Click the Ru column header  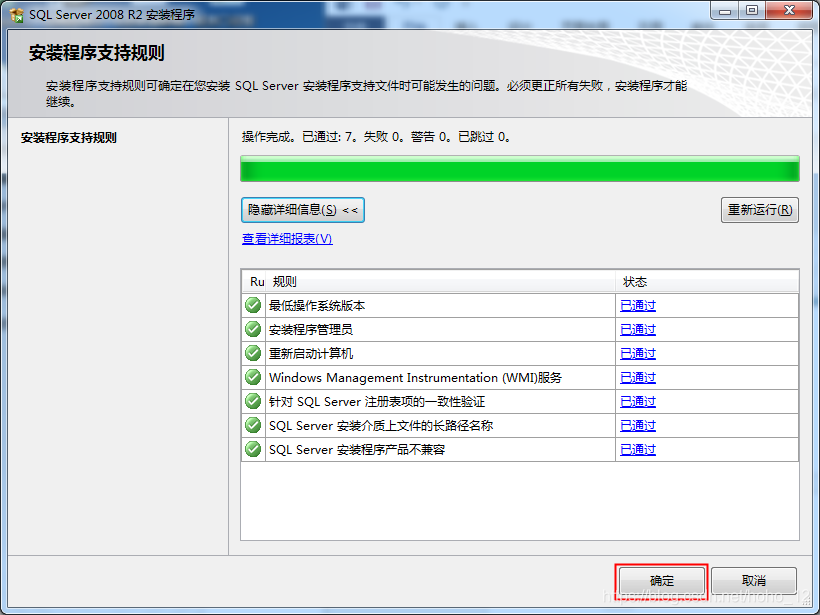(x=255, y=282)
